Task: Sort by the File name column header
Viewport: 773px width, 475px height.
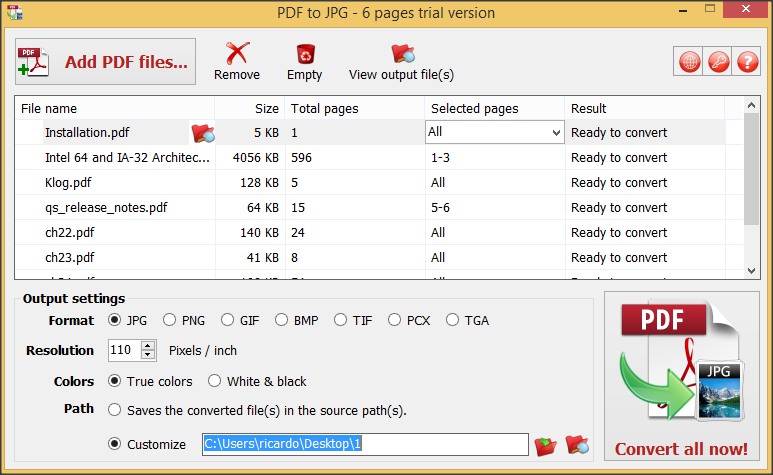Action: point(115,108)
